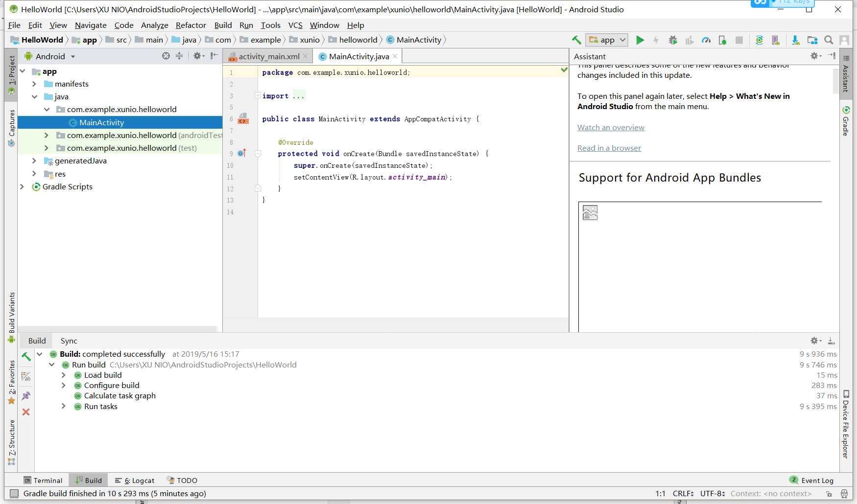Expand the androidTest package node
Image resolution: width=857 pixels, height=504 pixels.
47,135
